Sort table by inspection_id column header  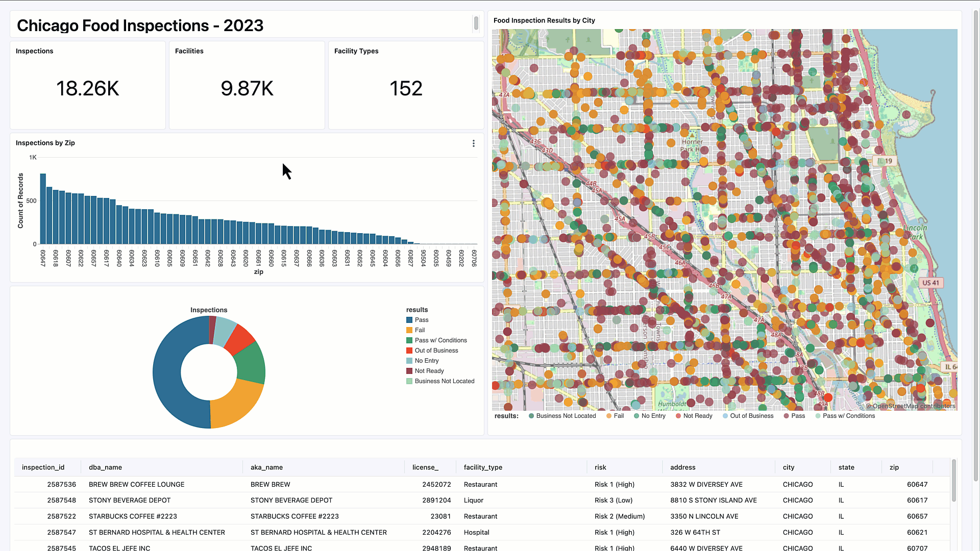click(x=43, y=467)
